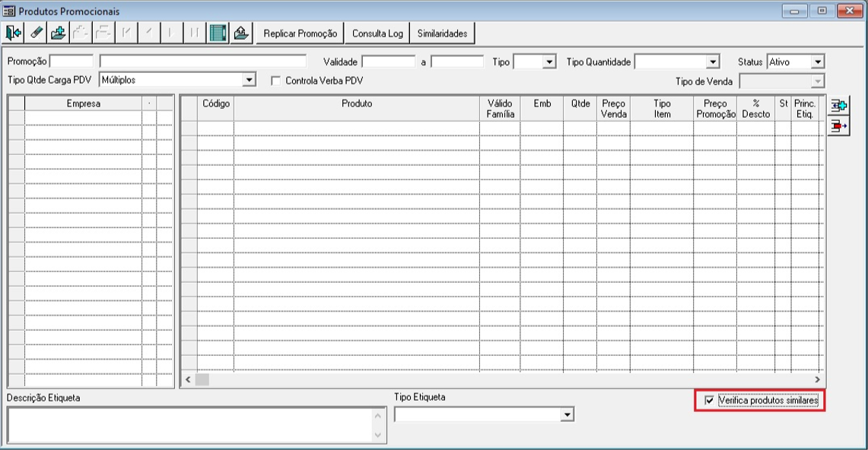
Task: Click the promotion description field
Action: point(202,62)
